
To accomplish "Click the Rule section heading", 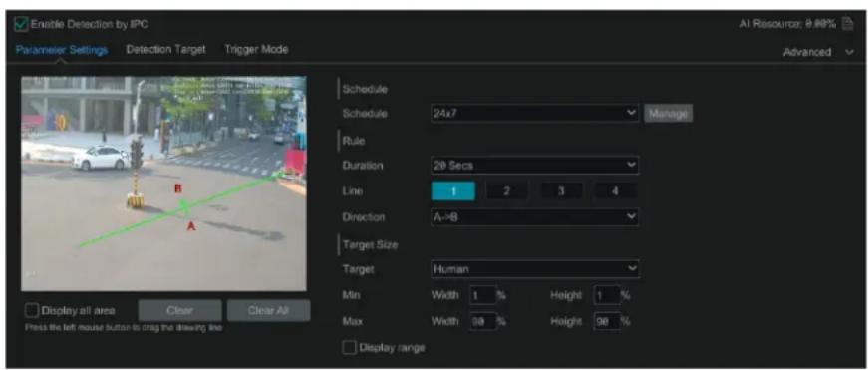I will pyautogui.click(x=354, y=141).
